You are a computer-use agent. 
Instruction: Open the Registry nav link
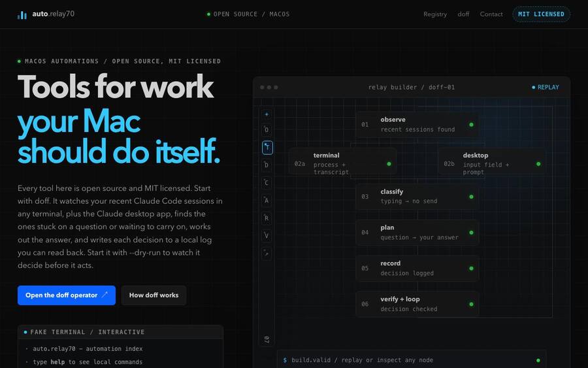[435, 14]
